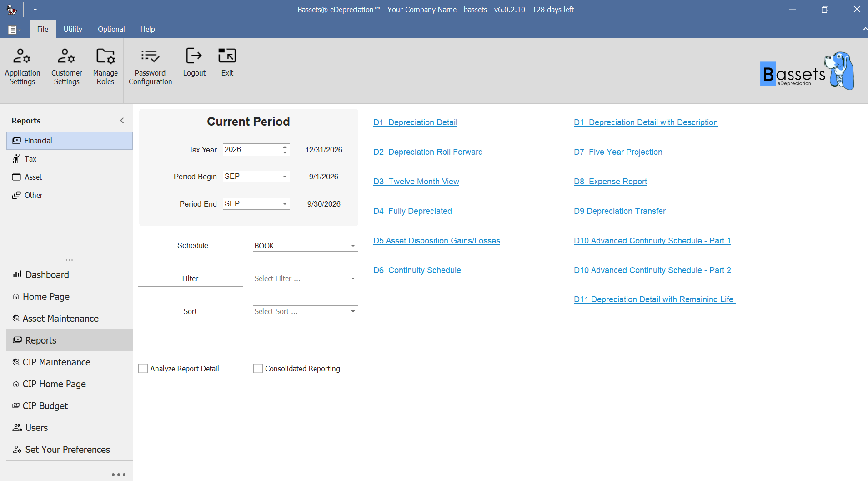
Task: Collapse the ribbon with the top-right chevron
Action: pos(864,29)
